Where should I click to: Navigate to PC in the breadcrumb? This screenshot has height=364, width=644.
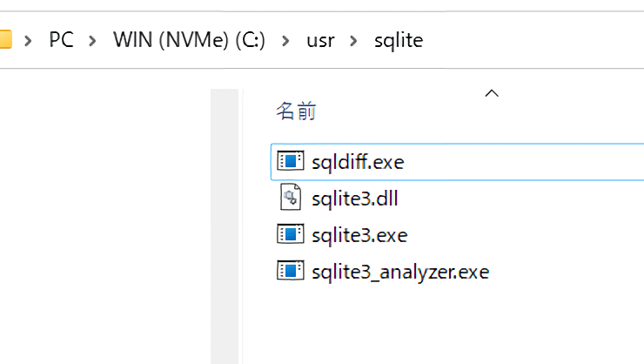click(x=61, y=40)
